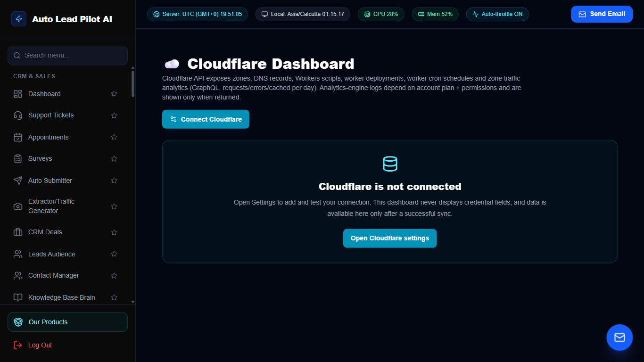Click the monitor icon in the Local time chip
Viewport: 644px width, 362px height.
tap(265, 14)
